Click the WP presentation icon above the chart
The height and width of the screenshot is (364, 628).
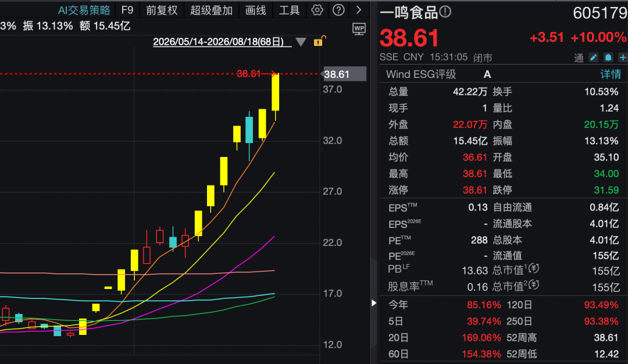coord(359,29)
